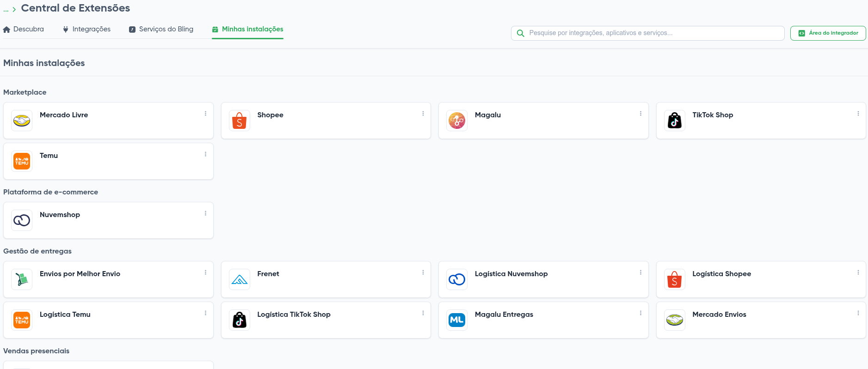Show more options for Logística Temu
868x369 pixels.
(205, 313)
